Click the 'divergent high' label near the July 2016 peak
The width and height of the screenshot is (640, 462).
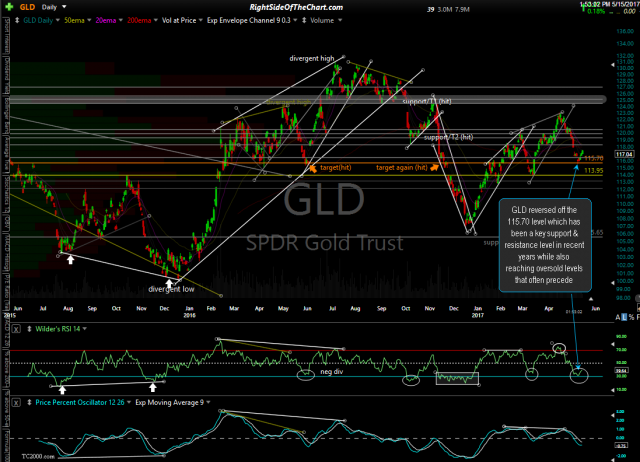(312, 58)
